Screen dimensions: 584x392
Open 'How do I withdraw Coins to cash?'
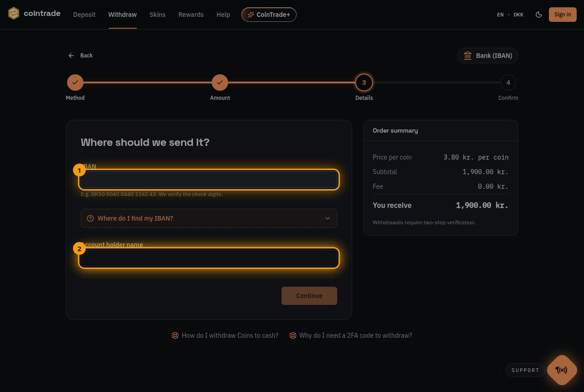(230, 335)
